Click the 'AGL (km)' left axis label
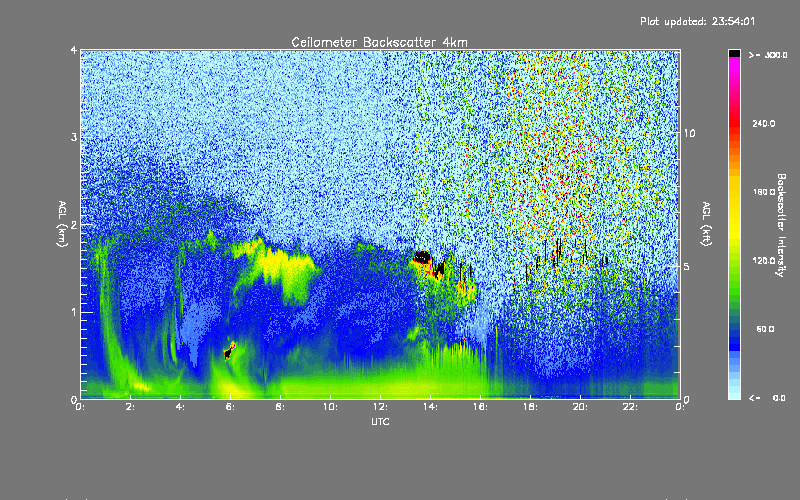Image resolution: width=800 pixels, height=500 pixels. 62,224
